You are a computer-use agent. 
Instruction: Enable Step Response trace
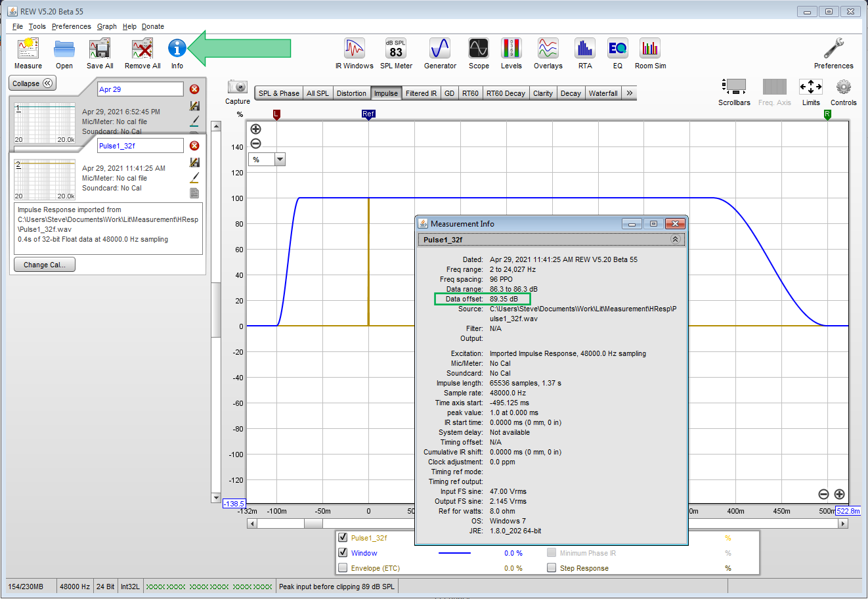[x=552, y=567]
